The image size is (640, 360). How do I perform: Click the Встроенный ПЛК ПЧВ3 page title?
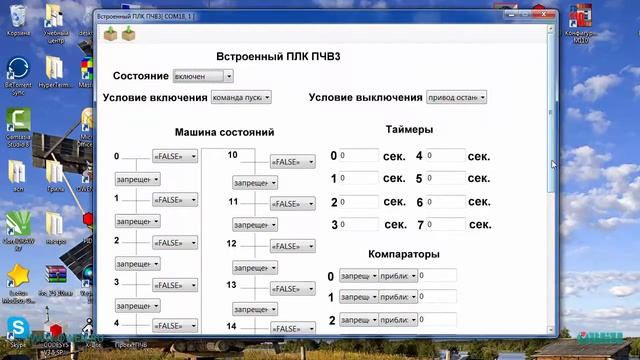click(x=278, y=56)
